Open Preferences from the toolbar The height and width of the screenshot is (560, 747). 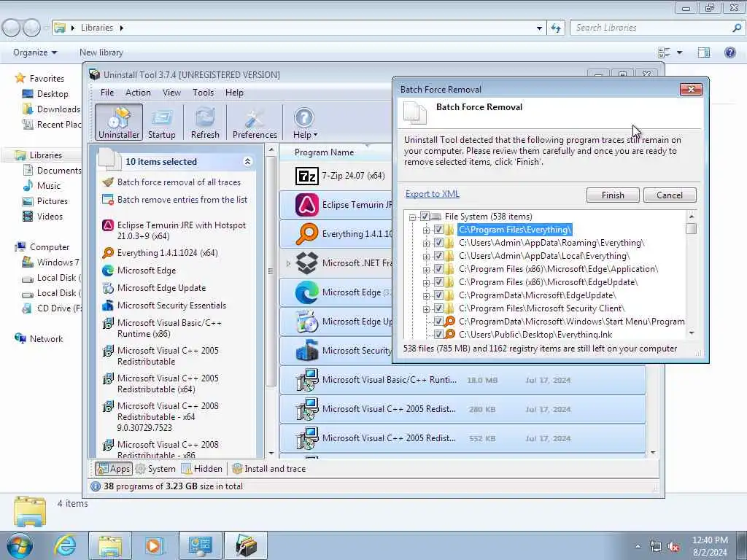255,122
